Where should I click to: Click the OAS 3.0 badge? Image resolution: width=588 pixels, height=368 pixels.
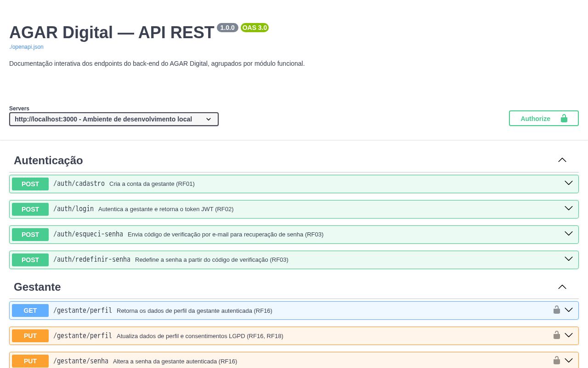(254, 28)
